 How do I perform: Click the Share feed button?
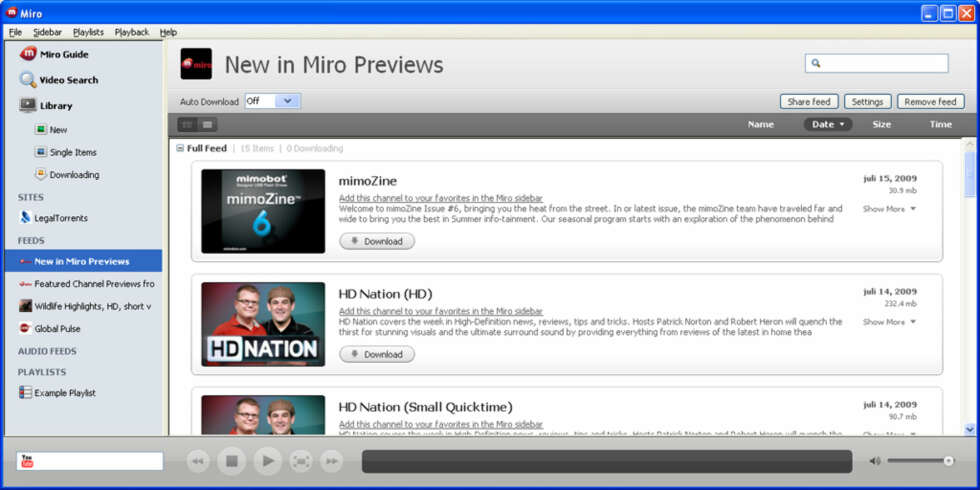point(809,101)
